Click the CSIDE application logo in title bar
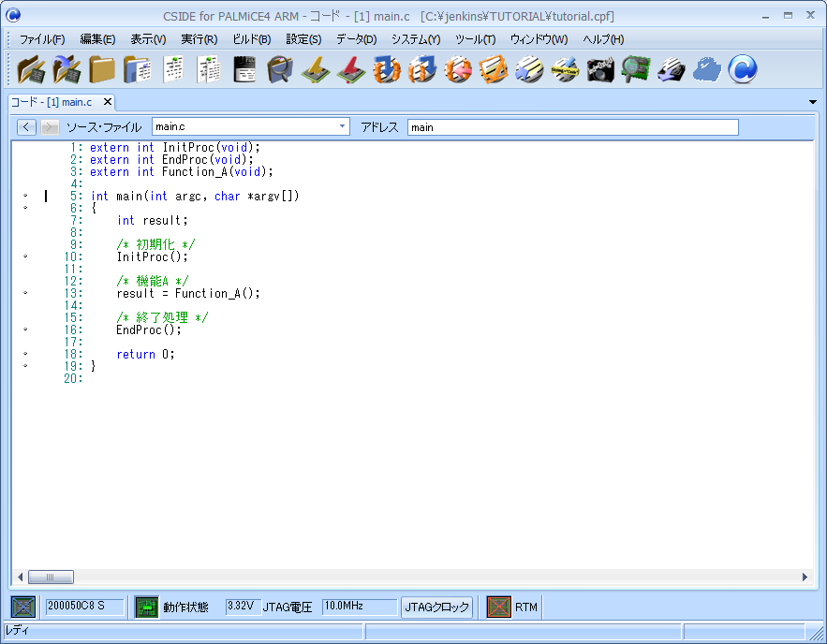This screenshot has width=827, height=644. 13,15
